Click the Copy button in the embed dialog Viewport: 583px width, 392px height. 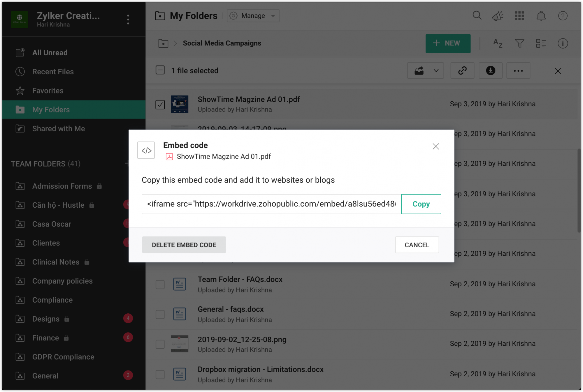click(x=421, y=204)
